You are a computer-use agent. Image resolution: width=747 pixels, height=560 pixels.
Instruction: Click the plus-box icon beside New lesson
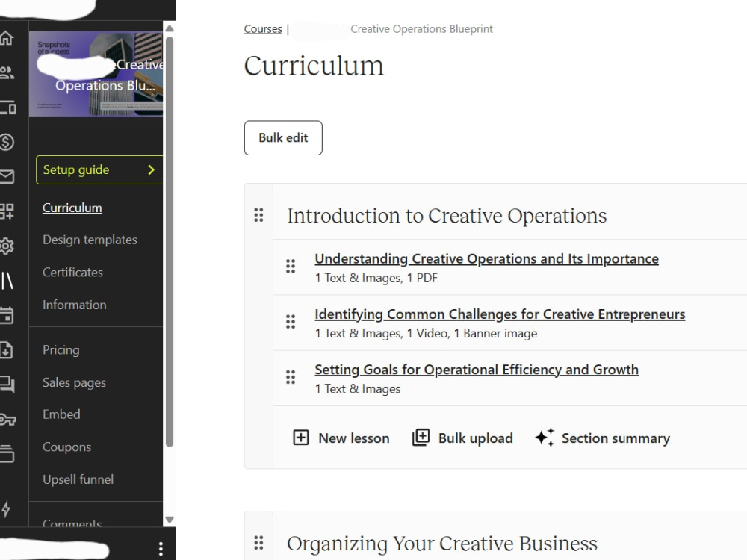coord(300,437)
